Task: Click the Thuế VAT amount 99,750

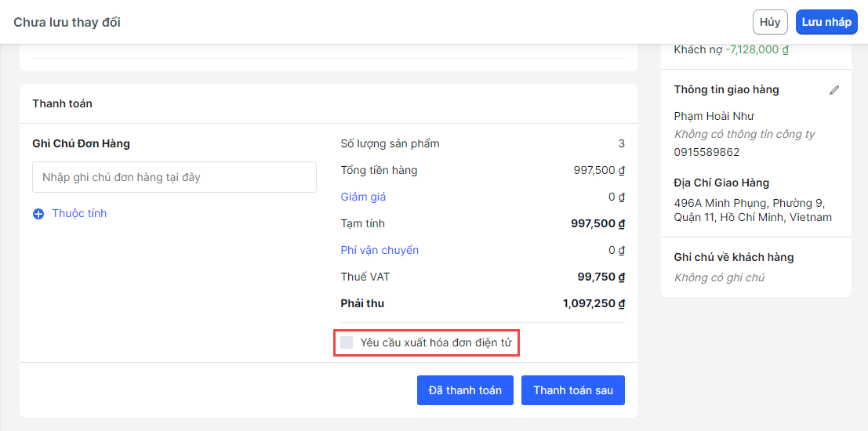Action: [601, 277]
